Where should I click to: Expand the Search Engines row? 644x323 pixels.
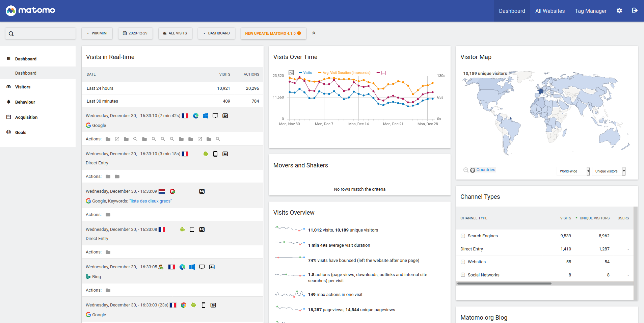[463, 236]
